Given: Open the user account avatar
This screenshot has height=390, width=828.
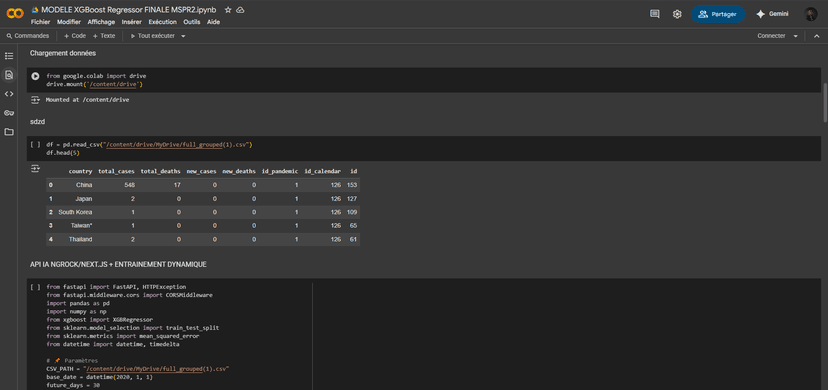Looking at the screenshot, I should (811, 14).
